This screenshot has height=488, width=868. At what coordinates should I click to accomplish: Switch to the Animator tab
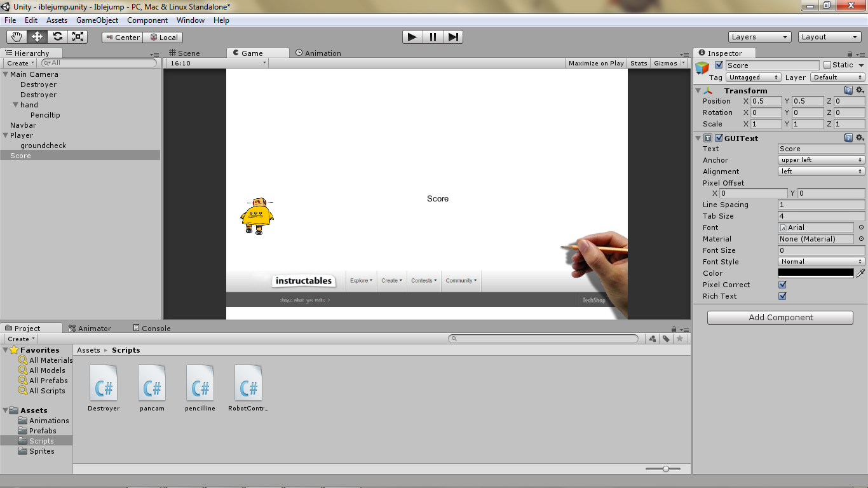[90, 329]
